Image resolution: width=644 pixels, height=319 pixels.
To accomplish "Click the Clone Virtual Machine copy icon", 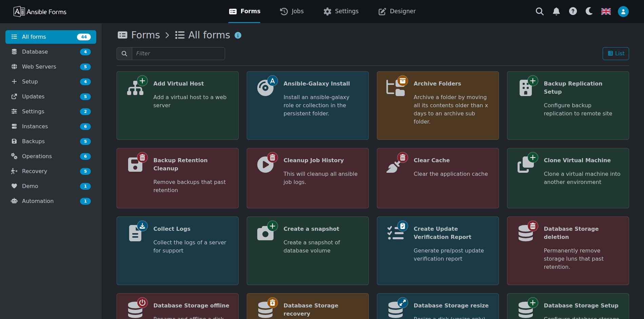I will click(526, 165).
